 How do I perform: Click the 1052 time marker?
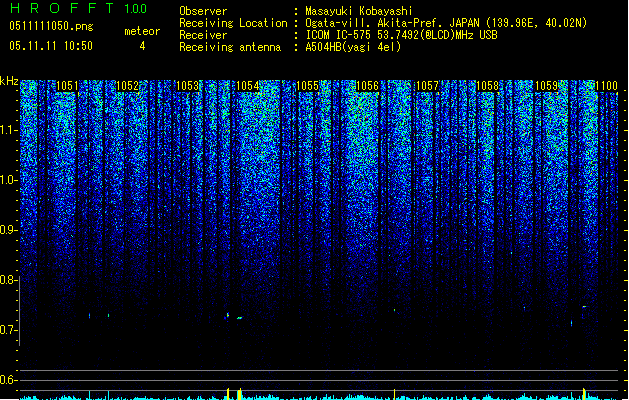click(127, 86)
